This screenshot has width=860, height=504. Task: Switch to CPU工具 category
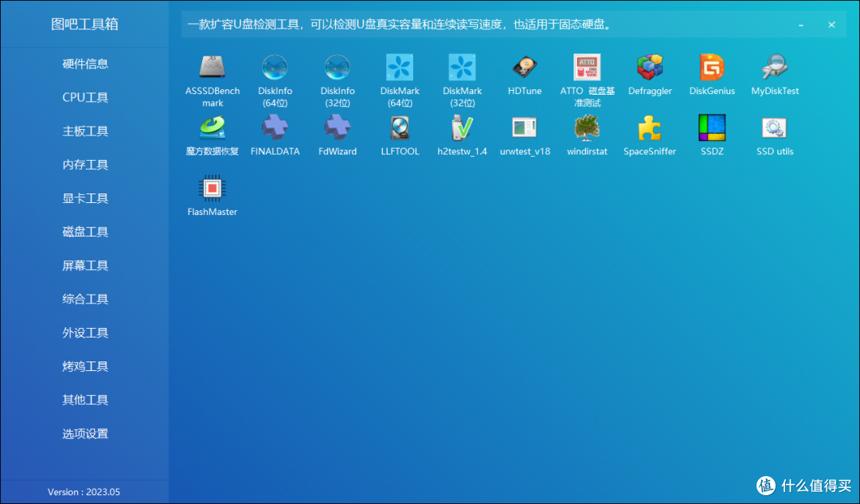click(x=85, y=97)
